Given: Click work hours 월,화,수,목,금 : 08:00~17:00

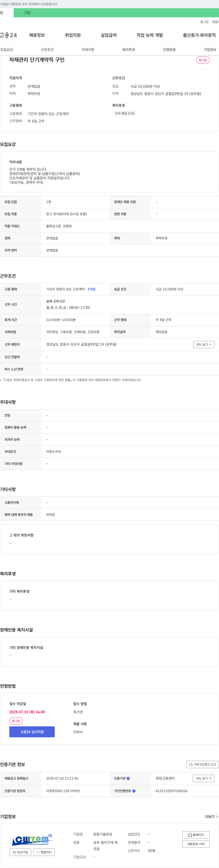Looking at the screenshot, I should (68, 308).
